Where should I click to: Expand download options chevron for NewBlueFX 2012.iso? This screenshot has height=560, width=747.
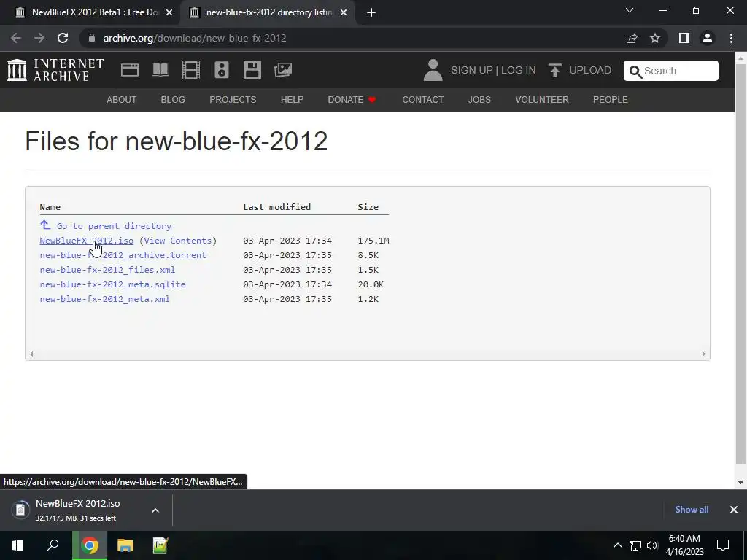[155, 510]
